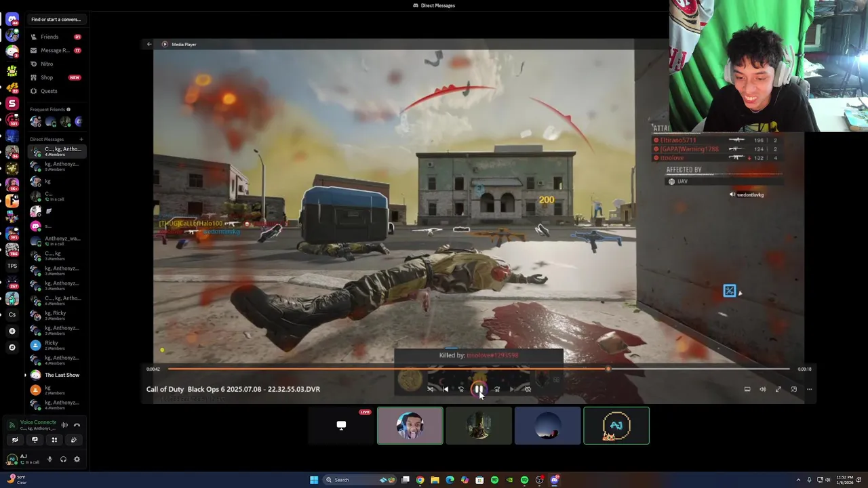Create new DM with plus icon
This screenshot has width=868, height=488.
(x=81, y=139)
